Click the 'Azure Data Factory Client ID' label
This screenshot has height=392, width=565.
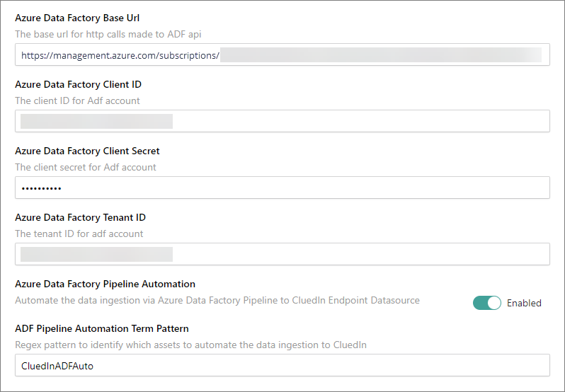(x=78, y=84)
